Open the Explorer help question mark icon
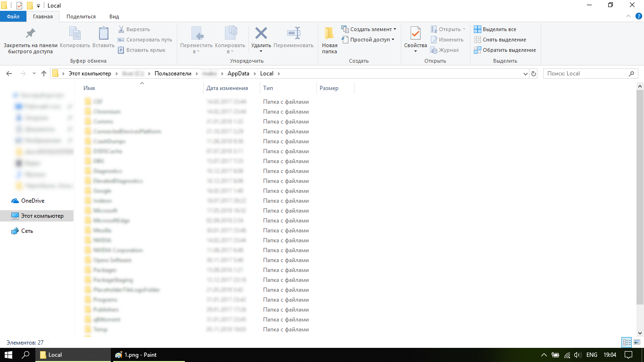 click(x=638, y=16)
